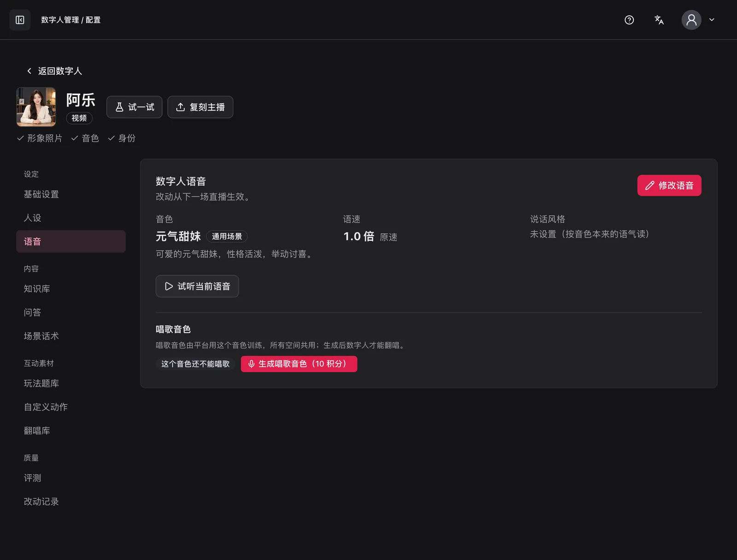Open 玩法题库 in the sidebar
The width and height of the screenshot is (737, 560).
pos(71,383)
